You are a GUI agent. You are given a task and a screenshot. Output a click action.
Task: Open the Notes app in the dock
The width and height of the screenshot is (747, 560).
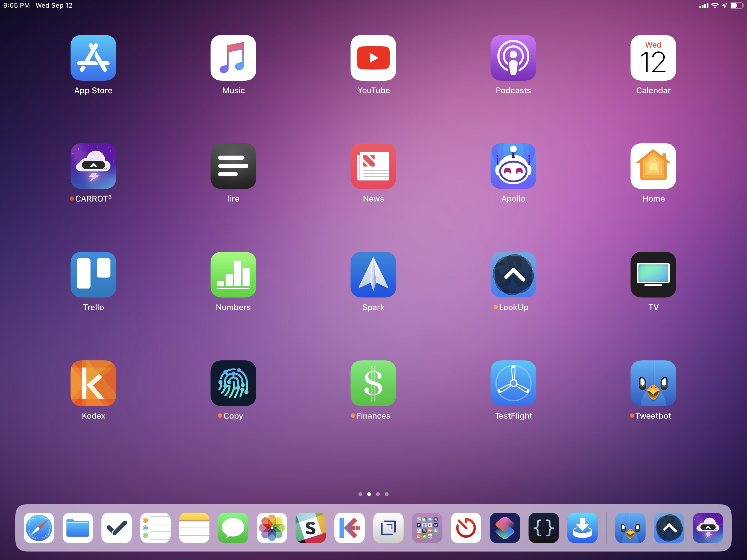tap(194, 528)
